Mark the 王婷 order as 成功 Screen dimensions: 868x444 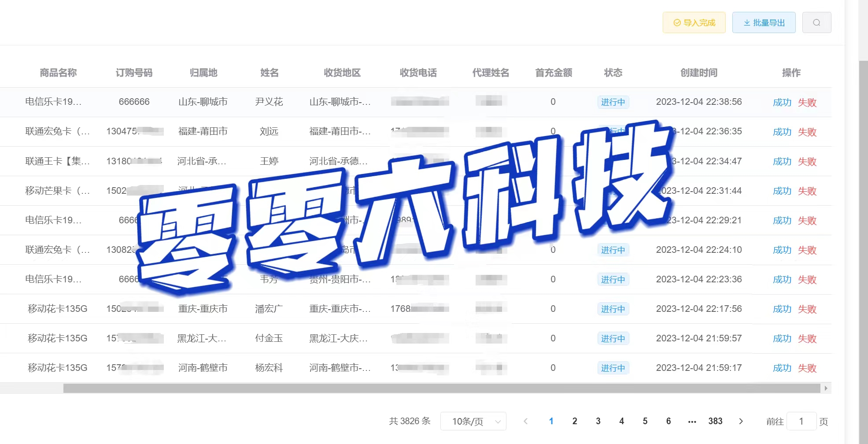coord(782,161)
